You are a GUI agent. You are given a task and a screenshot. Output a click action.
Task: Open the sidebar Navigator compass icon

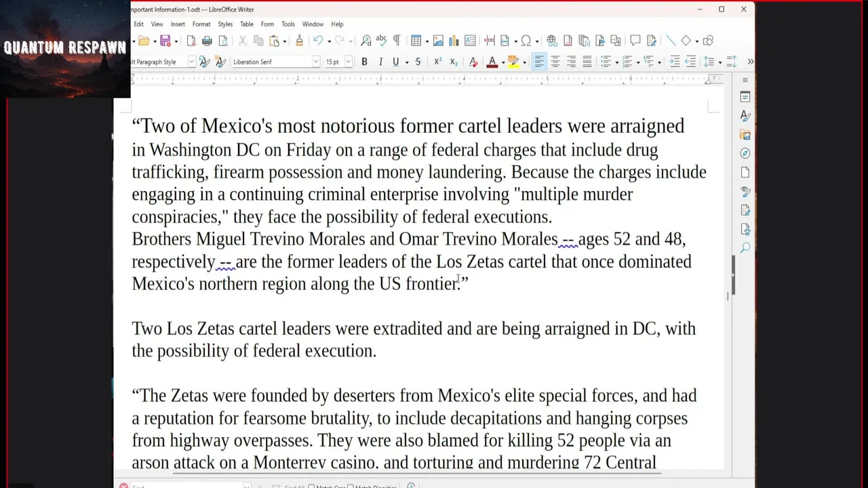[745, 154]
